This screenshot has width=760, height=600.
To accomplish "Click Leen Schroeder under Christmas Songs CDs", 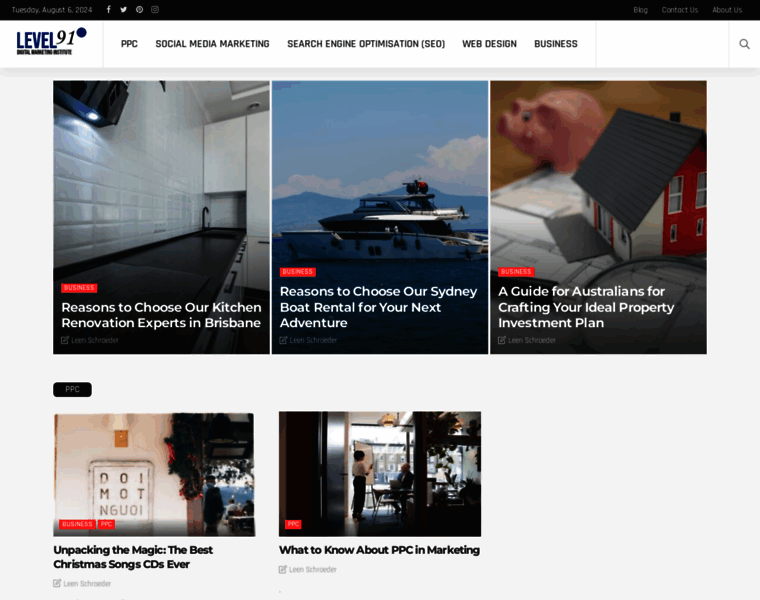I will [87, 584].
